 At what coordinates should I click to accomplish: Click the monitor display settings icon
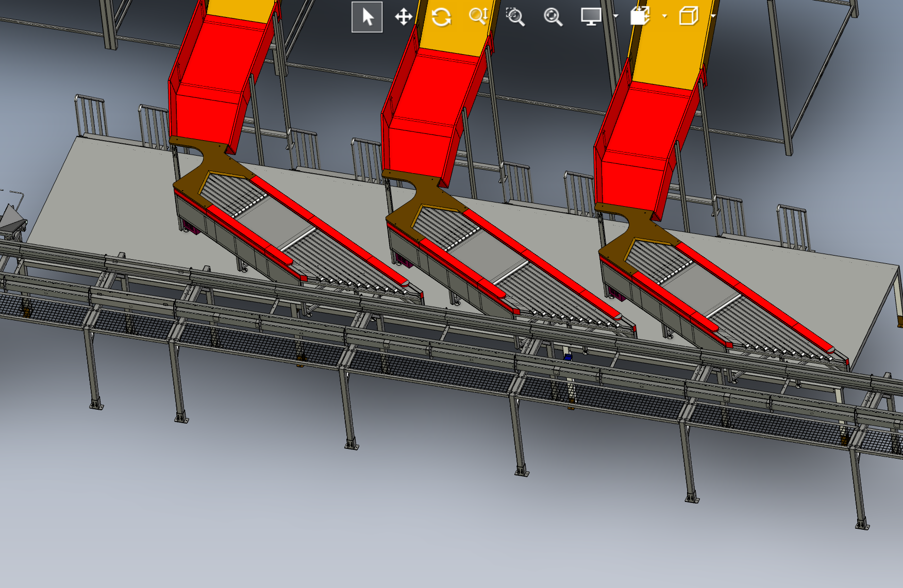click(591, 16)
